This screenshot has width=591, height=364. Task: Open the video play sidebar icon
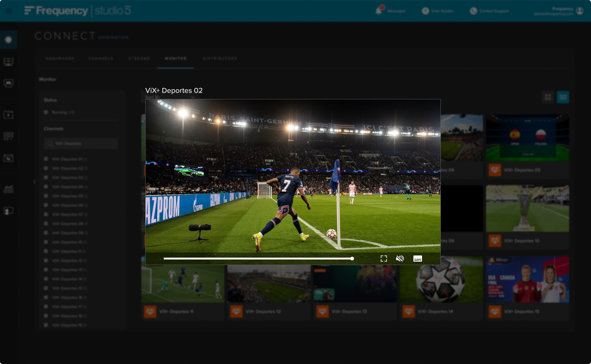click(x=8, y=115)
